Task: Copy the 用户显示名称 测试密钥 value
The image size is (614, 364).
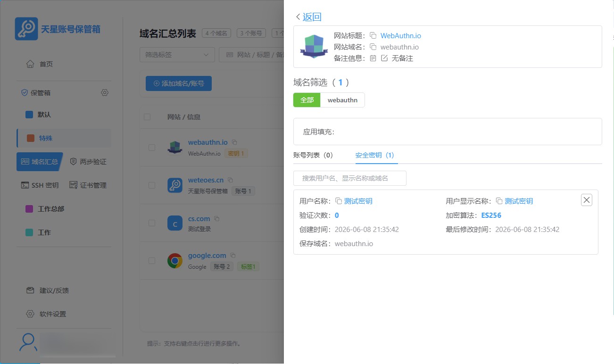Action: point(499,201)
